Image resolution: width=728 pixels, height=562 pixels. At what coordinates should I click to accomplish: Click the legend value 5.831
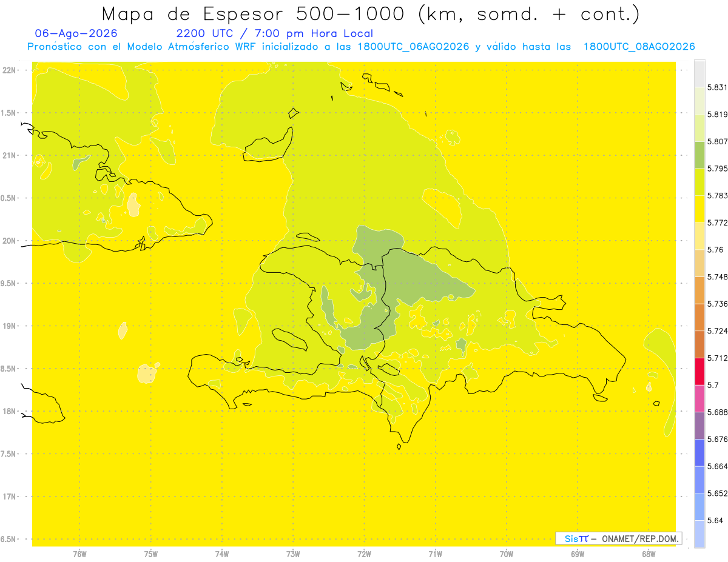pos(717,87)
